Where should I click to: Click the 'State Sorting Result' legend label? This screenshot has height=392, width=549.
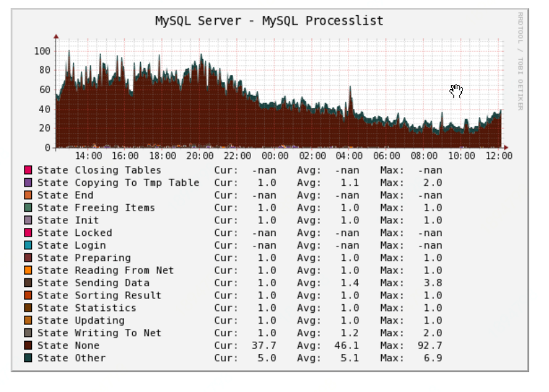99,295
